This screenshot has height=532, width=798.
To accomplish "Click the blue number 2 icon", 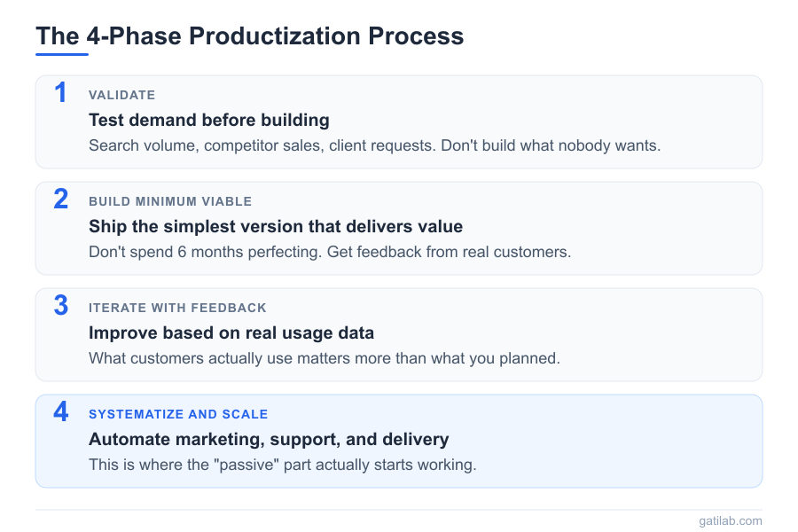I will [60, 199].
